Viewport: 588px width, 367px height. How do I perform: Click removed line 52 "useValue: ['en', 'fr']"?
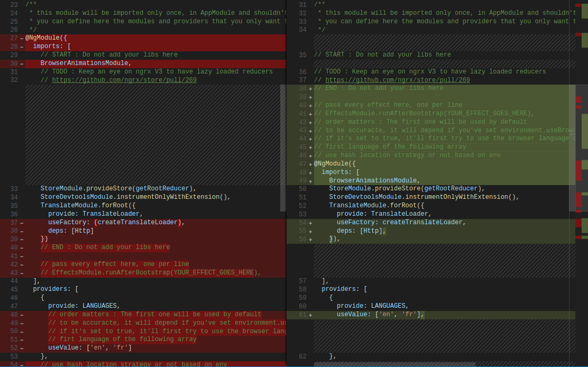(x=90, y=347)
